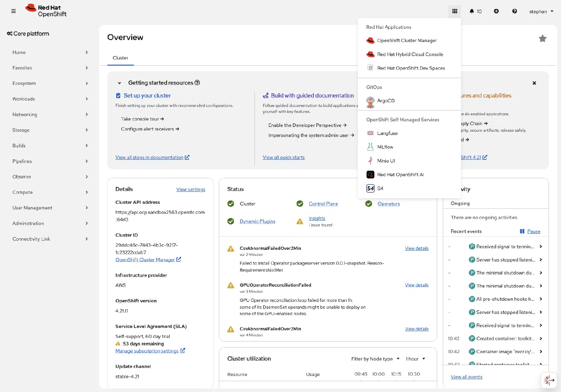The image size is (561, 392).
Task: Expand the Workloads navigation section
Action: pyautogui.click(x=50, y=99)
